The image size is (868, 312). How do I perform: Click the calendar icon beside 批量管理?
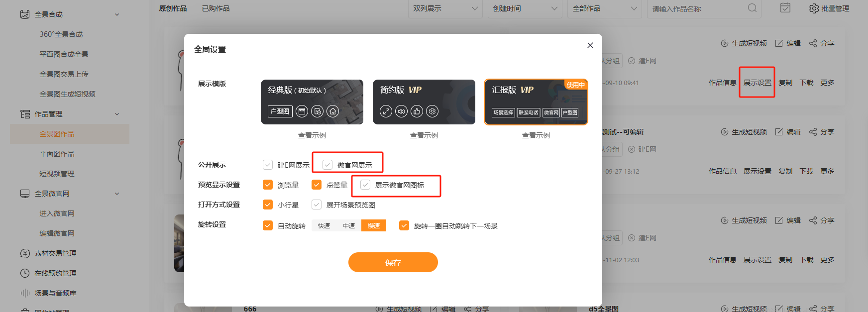(x=785, y=8)
